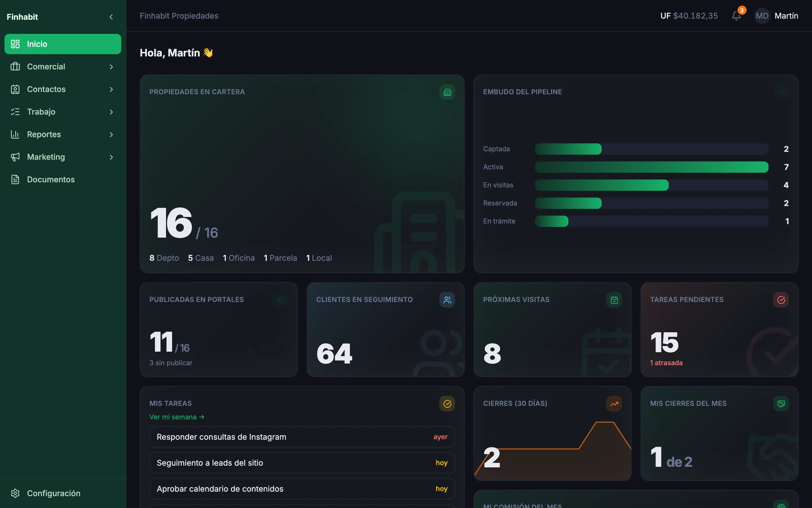
Task: Click the 8 Depto breakdown label
Action: 164,258
